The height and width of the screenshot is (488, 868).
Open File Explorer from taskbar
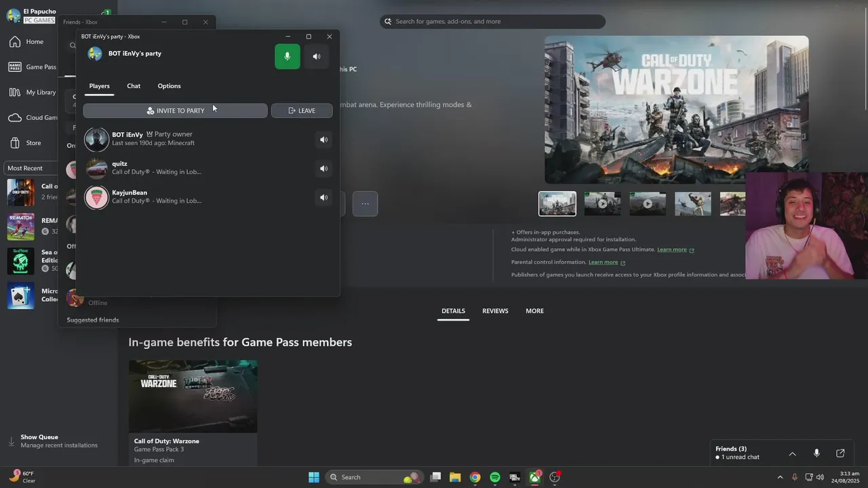point(455,477)
